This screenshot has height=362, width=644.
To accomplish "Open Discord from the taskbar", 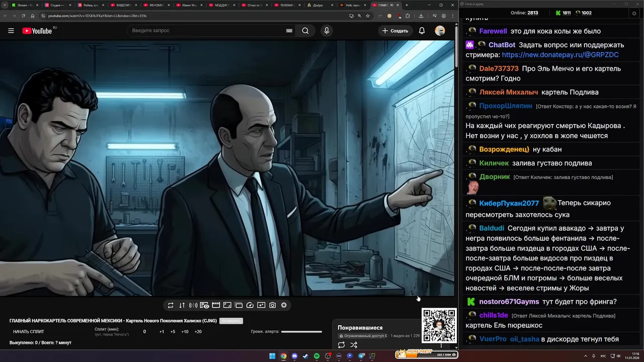I will pos(294,356).
